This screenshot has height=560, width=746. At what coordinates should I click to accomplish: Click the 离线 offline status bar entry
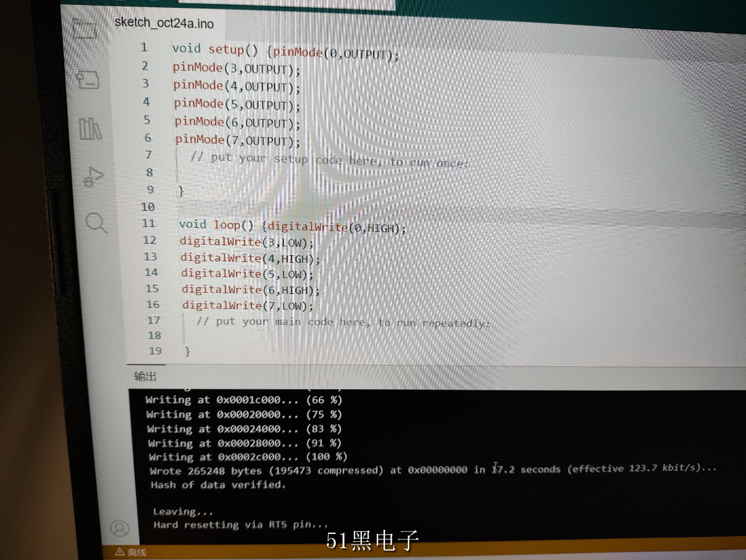131,552
